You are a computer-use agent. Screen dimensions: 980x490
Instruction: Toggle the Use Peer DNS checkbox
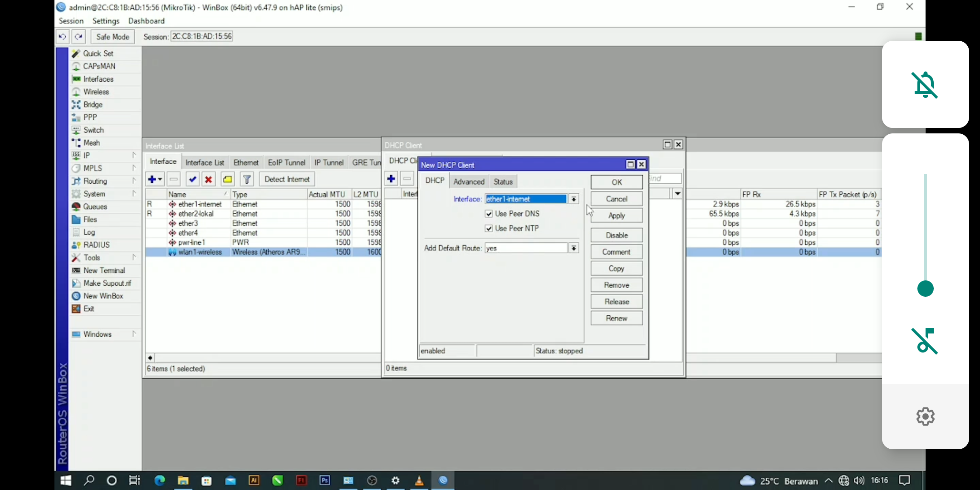click(489, 214)
